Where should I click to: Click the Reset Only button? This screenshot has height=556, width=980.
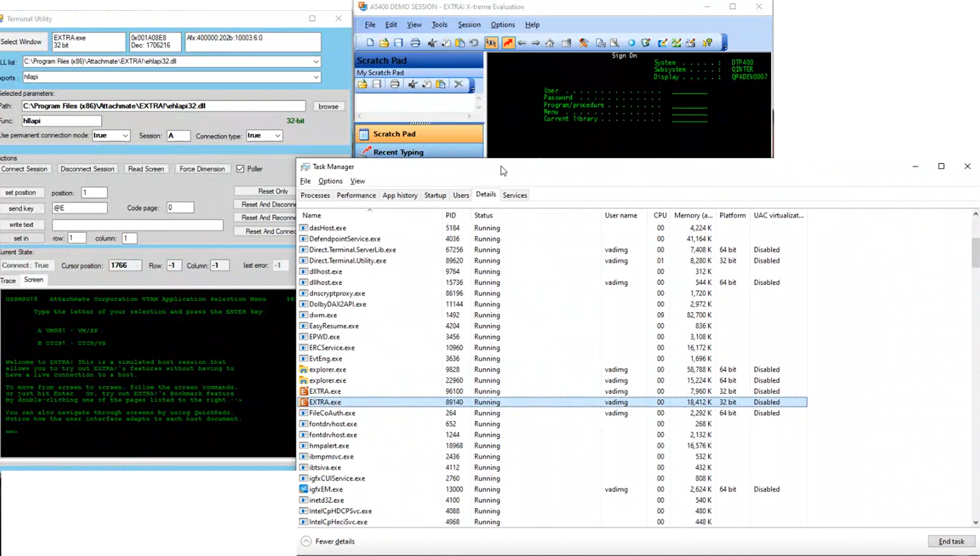[265, 191]
